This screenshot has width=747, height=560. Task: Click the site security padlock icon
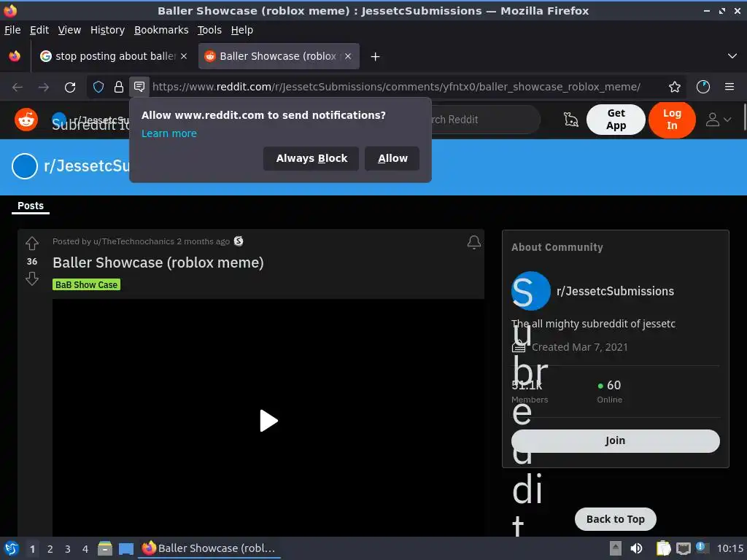point(119,87)
